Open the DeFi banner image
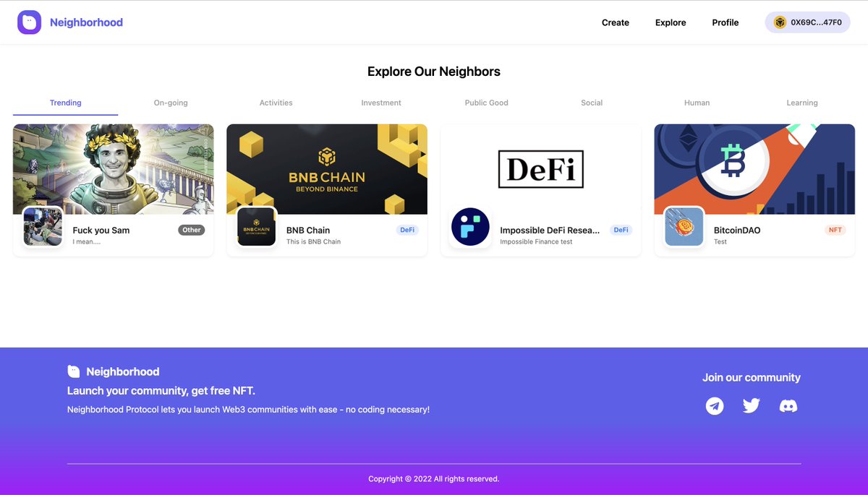 (541, 169)
